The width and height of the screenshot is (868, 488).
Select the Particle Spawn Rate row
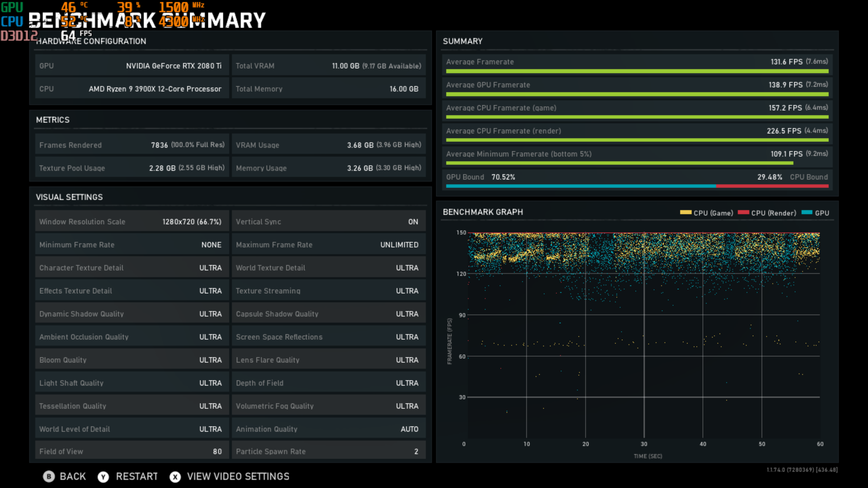329,451
